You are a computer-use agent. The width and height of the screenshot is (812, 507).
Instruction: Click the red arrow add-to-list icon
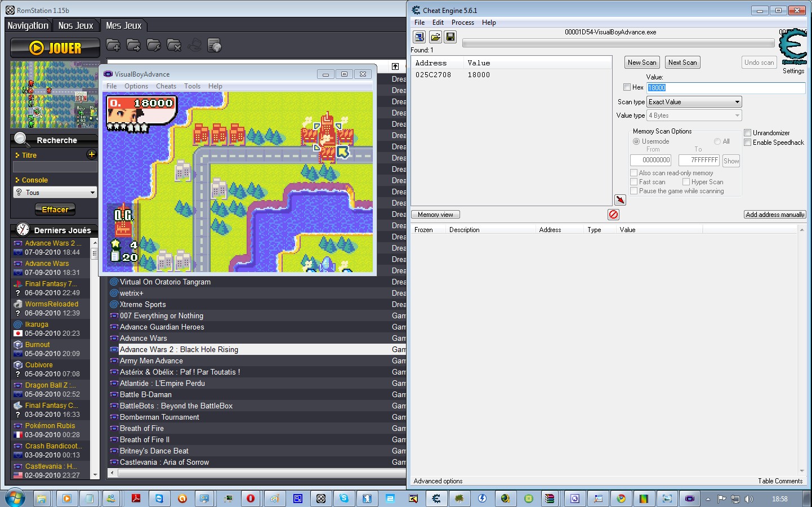coord(620,200)
